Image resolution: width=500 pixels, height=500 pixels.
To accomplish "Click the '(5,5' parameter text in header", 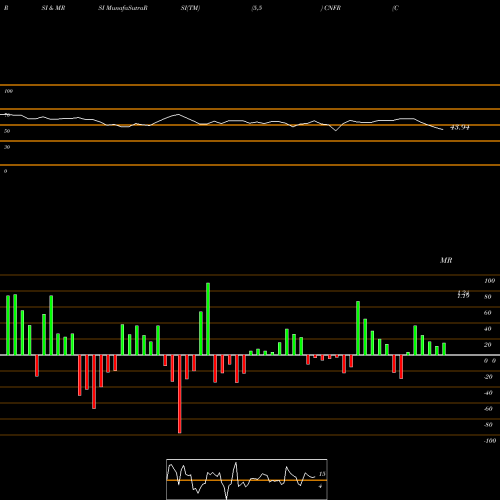I will (257, 8).
